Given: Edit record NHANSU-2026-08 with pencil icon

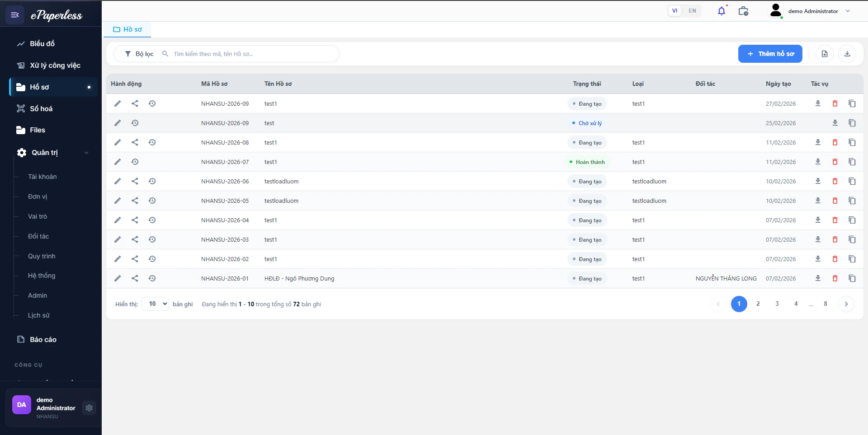Looking at the screenshot, I should [x=118, y=142].
